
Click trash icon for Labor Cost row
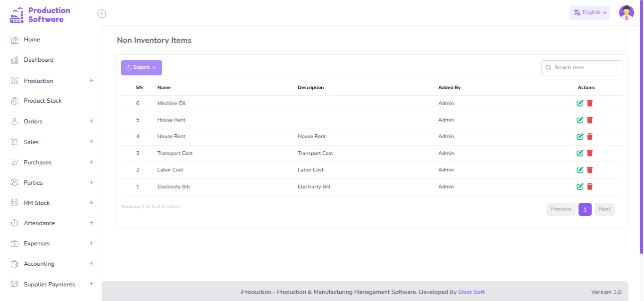[590, 170]
